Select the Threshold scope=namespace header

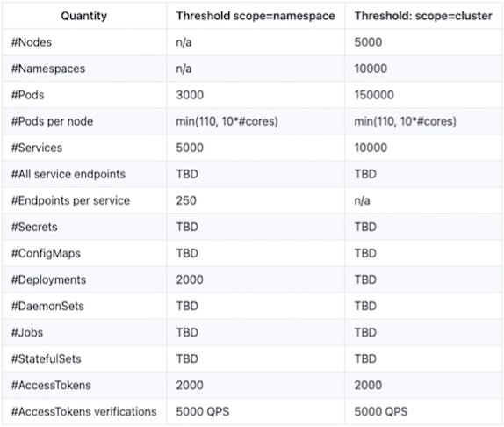tap(256, 16)
